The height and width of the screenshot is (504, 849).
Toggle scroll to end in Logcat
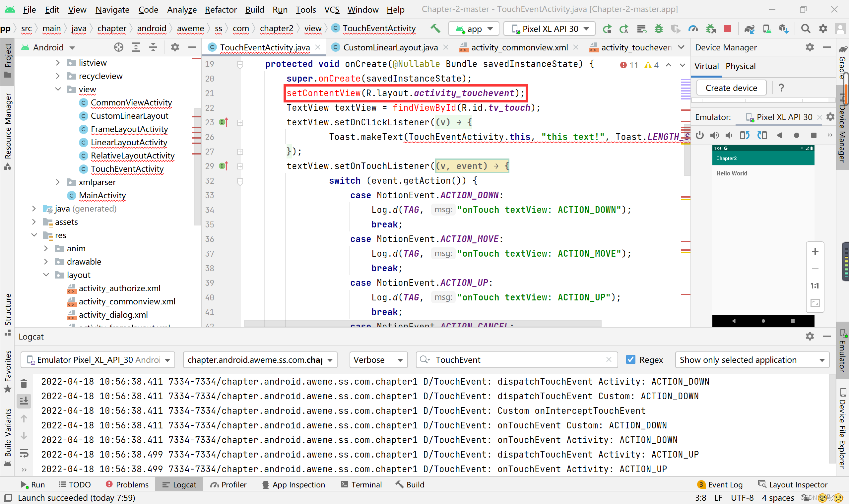click(24, 401)
